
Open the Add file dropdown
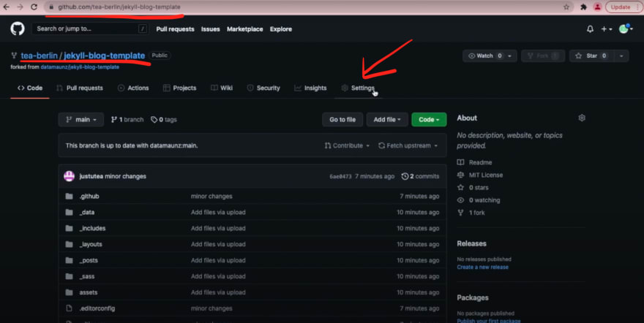(387, 120)
